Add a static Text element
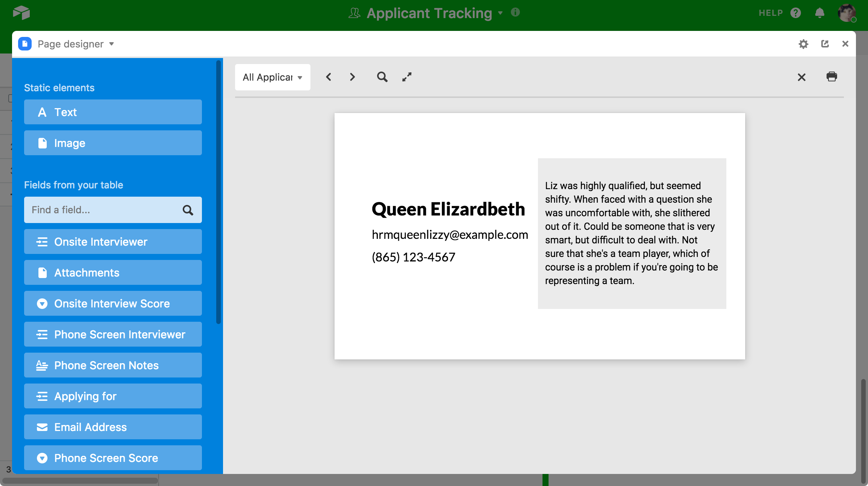 (x=113, y=112)
